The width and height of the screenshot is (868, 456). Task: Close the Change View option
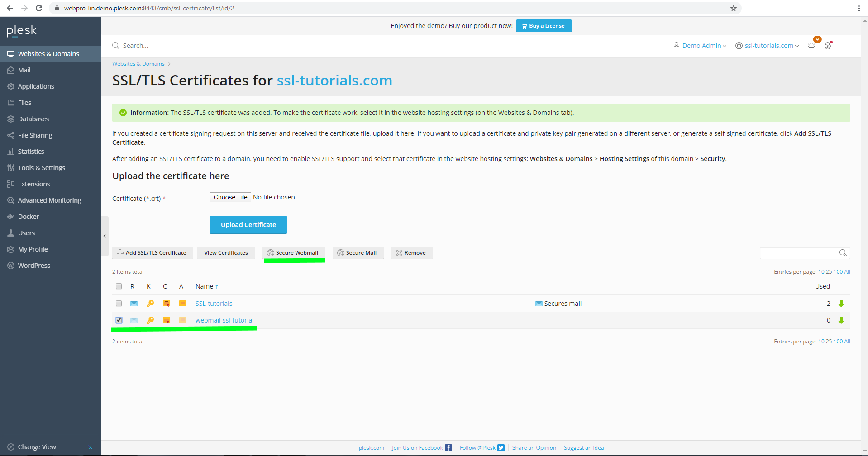click(91, 447)
